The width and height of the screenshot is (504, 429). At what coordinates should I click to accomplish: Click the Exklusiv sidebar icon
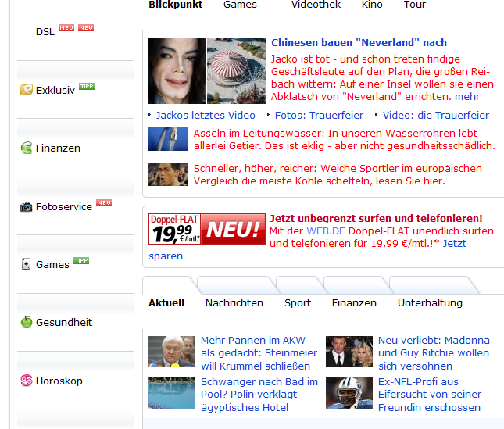coord(27,90)
